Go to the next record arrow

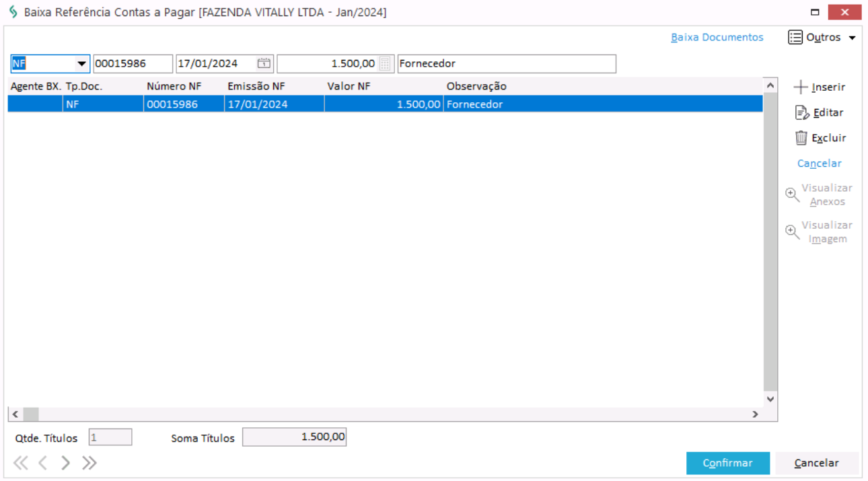65,463
